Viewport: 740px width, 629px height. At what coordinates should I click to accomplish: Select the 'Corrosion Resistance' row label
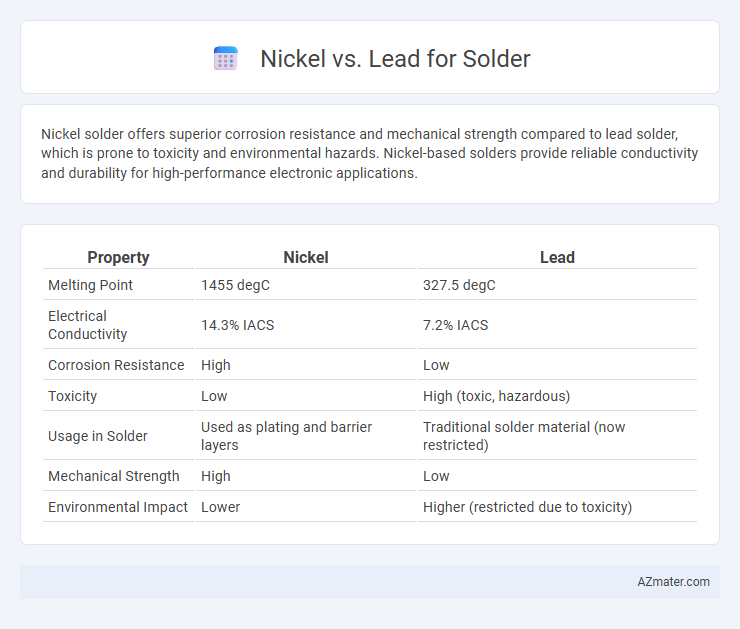[116, 365]
